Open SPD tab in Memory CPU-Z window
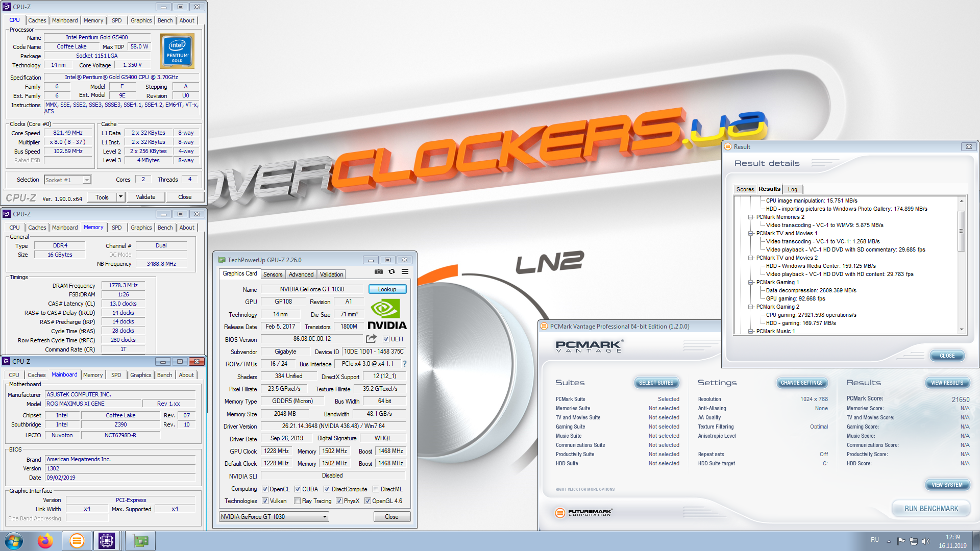The width and height of the screenshot is (980, 551). (x=117, y=228)
